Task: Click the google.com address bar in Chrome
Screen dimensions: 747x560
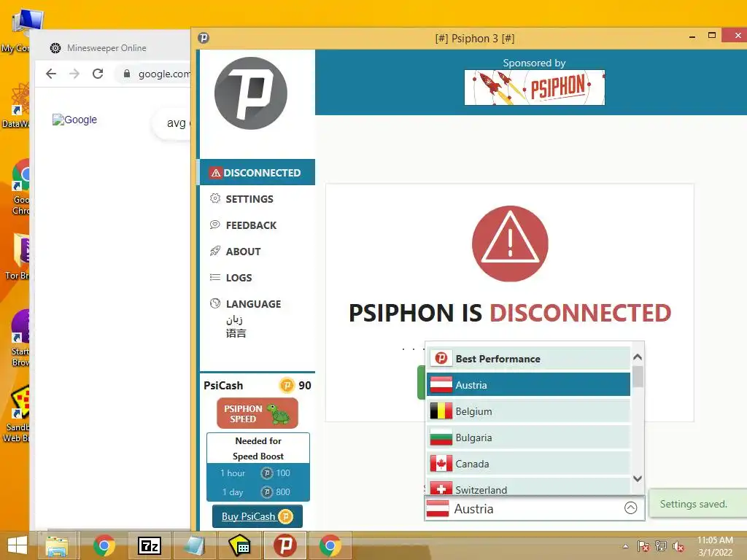Action: click(153, 74)
